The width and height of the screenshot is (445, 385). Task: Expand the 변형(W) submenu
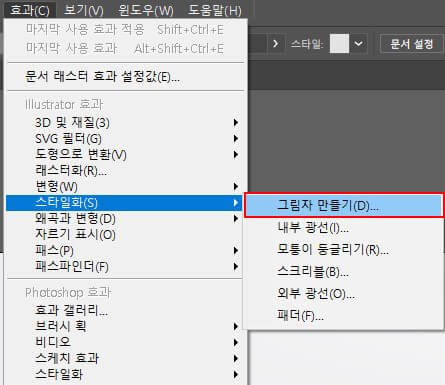[x=124, y=186]
